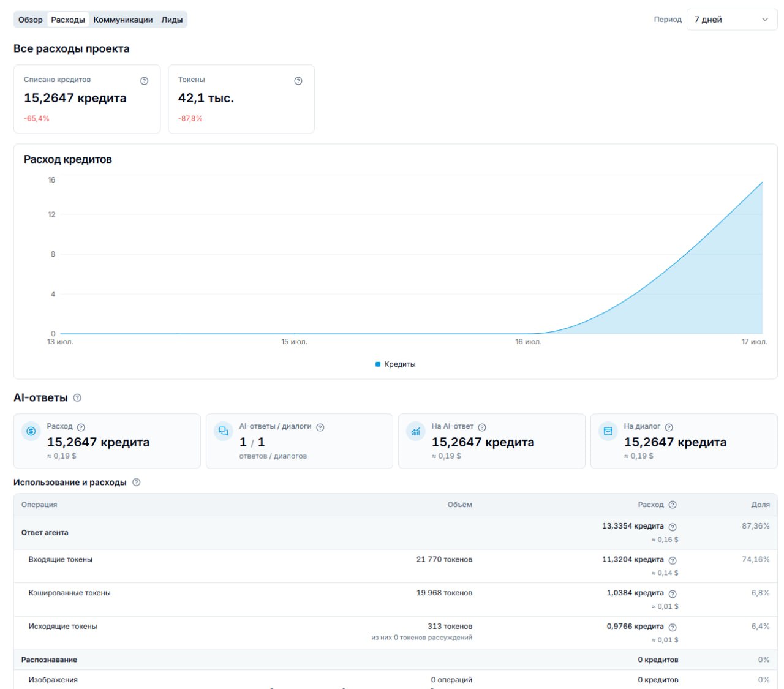Click help icon beside На AI-ответ label
This screenshot has width=784, height=689.
[482, 427]
